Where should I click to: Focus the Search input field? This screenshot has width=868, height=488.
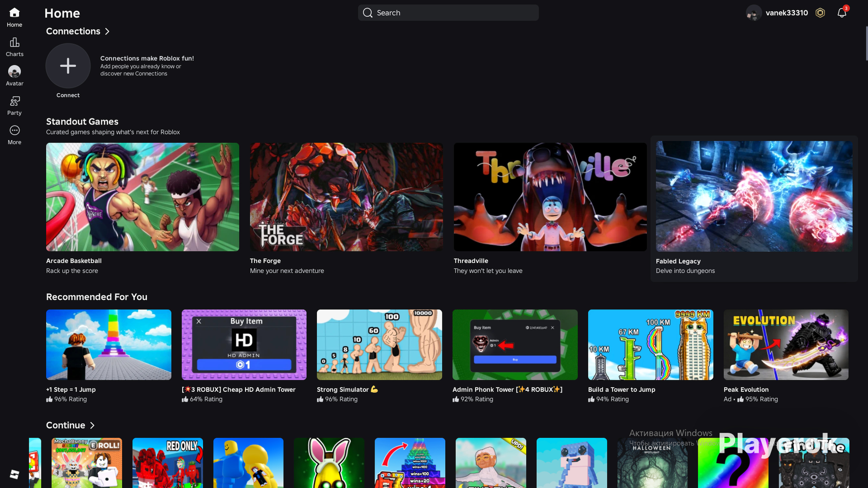tap(448, 13)
